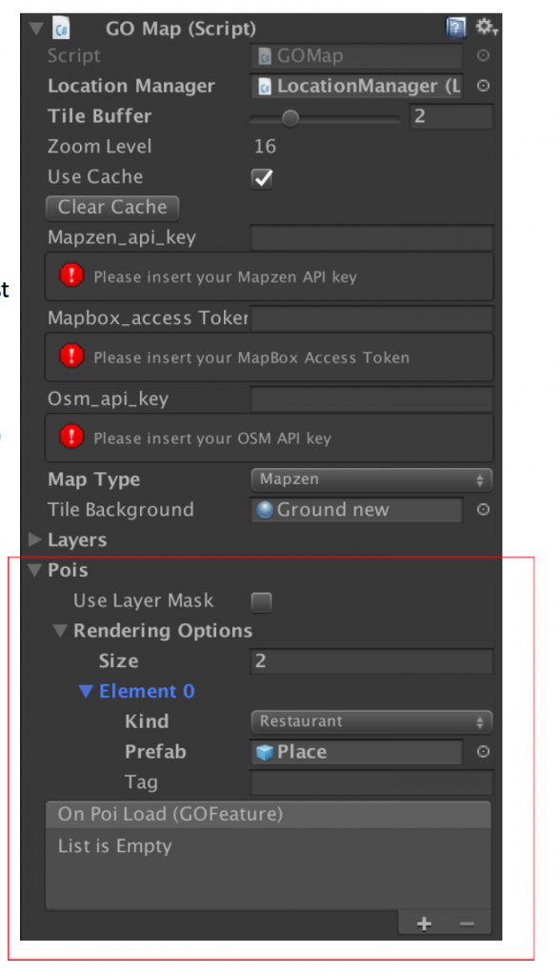Remove event with minus icon in On Poi Load
This screenshot has height=976, width=560.
pos(468,924)
